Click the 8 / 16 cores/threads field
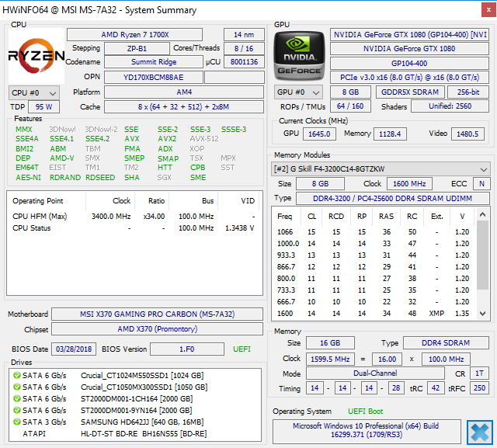497x448 pixels. pyautogui.click(x=244, y=48)
